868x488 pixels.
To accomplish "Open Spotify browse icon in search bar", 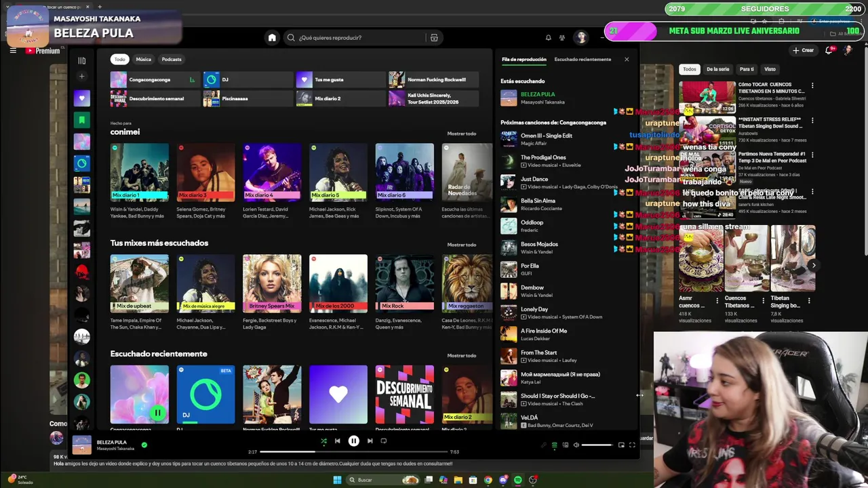I will [434, 38].
